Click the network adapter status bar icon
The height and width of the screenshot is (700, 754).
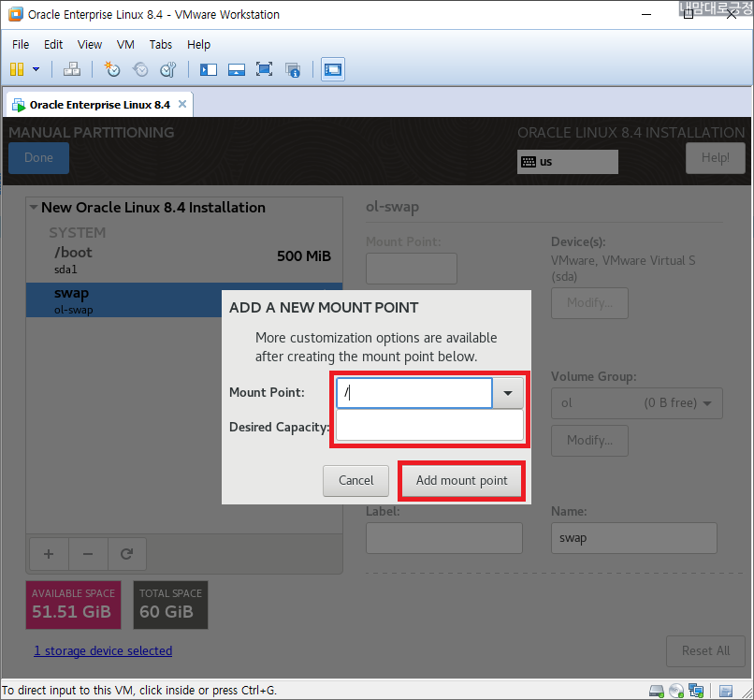(x=696, y=691)
